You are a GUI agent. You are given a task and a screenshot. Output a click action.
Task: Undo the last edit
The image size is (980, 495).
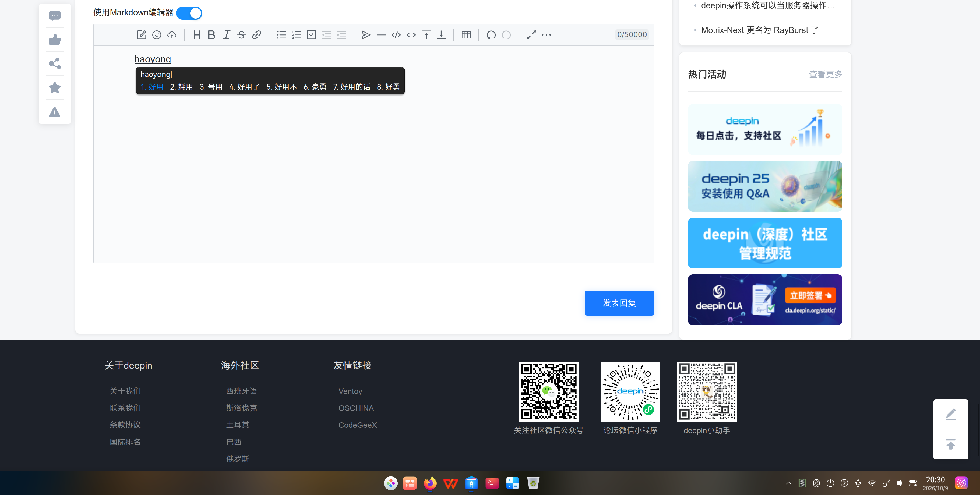click(x=491, y=35)
